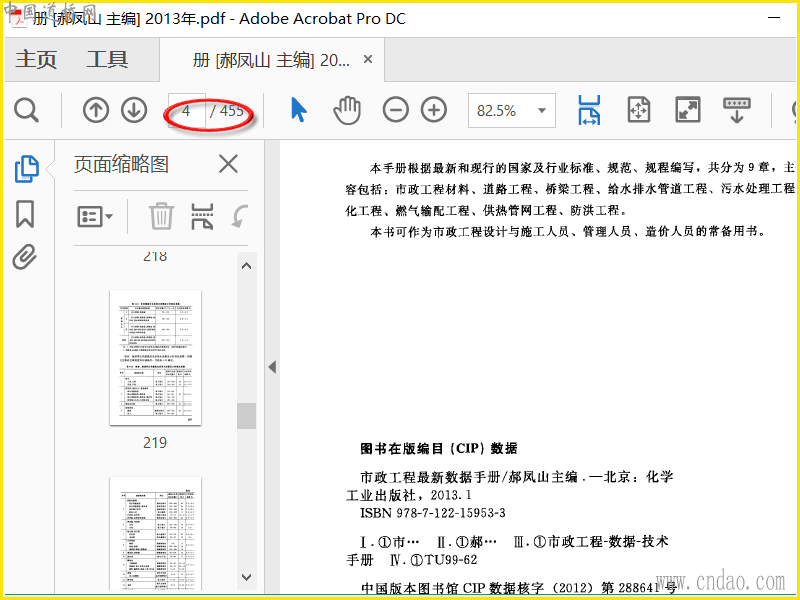Open the thumbnail options menu dropdown
The height and width of the screenshot is (600, 800).
point(95,217)
